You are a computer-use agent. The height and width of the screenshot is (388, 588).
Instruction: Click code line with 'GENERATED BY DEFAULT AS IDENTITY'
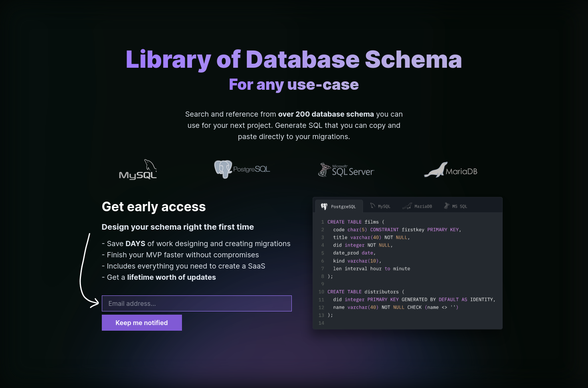pos(414,299)
